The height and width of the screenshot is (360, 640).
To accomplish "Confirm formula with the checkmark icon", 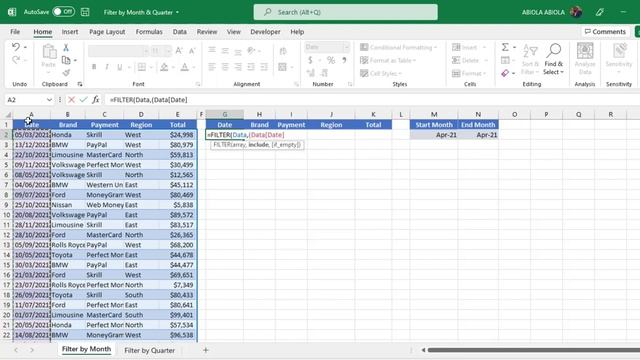I will (83, 100).
